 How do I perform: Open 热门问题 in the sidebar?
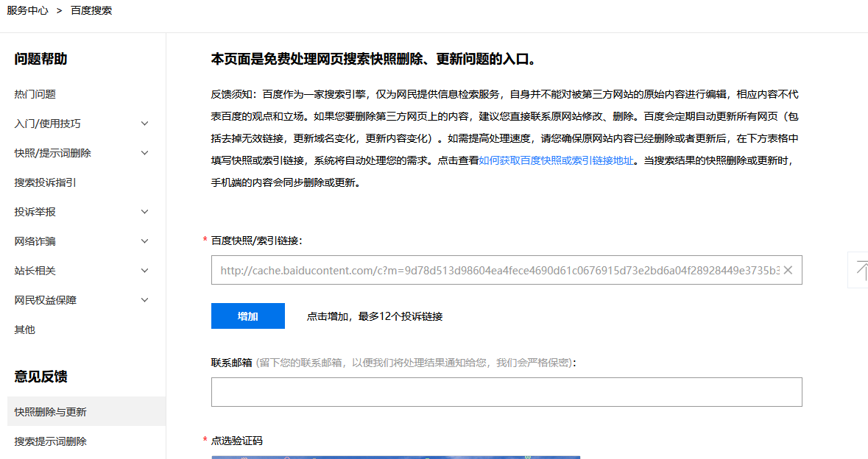[35, 94]
